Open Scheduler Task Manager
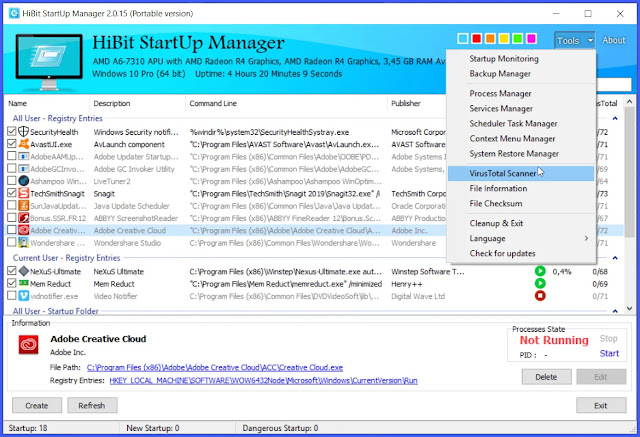This screenshot has height=437, width=640. click(x=521, y=124)
